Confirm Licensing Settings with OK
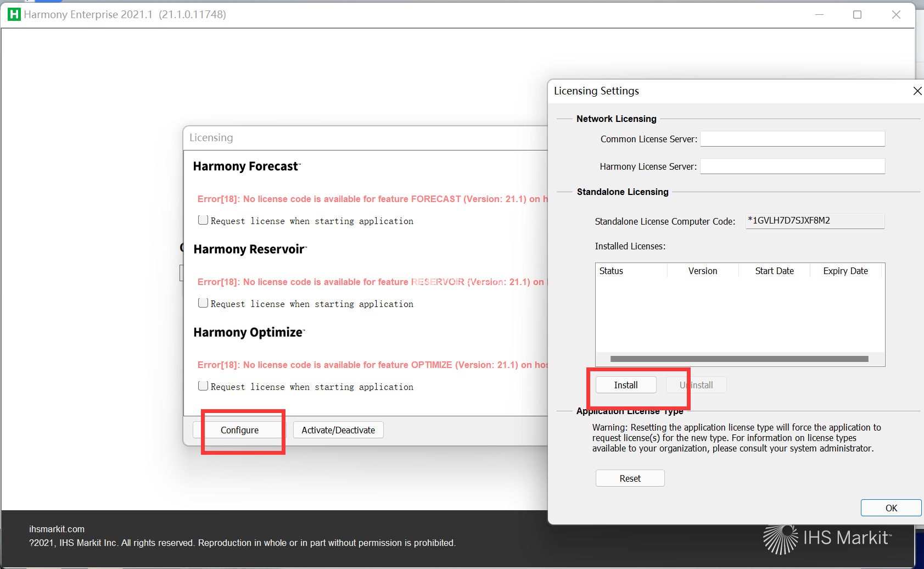Image resolution: width=924 pixels, height=569 pixels. [891, 508]
